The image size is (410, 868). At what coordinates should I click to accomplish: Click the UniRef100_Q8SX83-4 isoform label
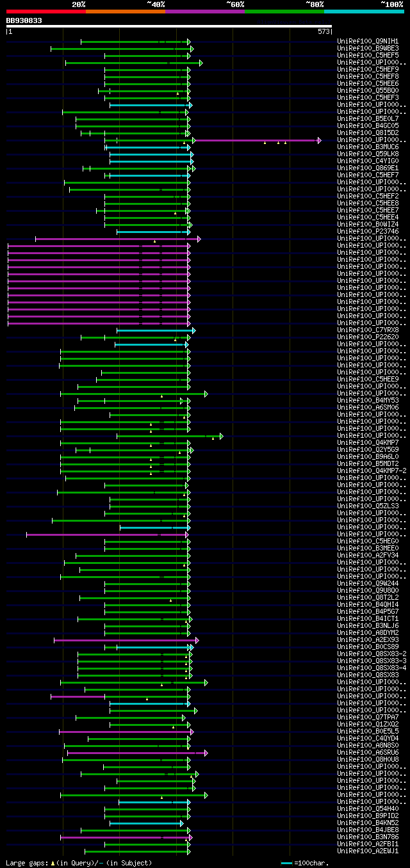click(370, 668)
